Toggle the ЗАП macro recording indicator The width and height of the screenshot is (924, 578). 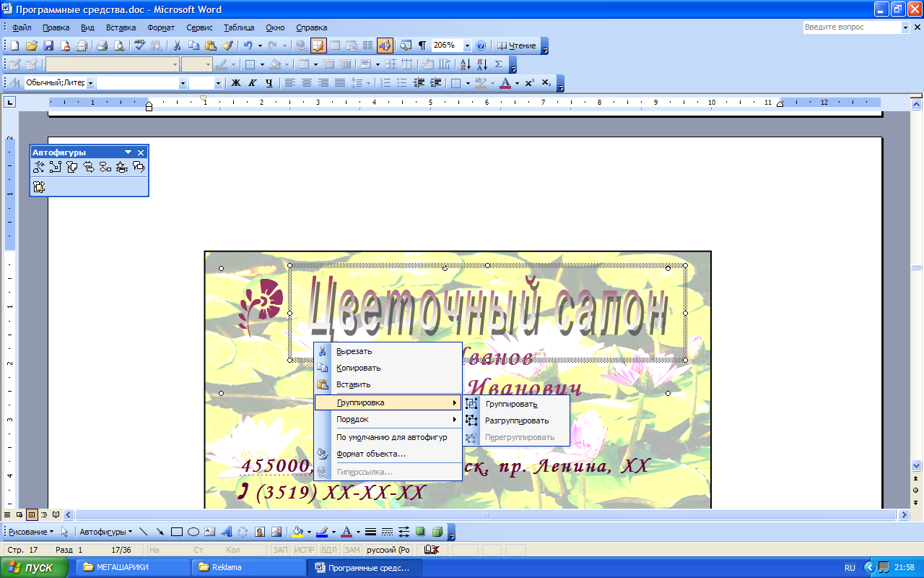click(280, 550)
